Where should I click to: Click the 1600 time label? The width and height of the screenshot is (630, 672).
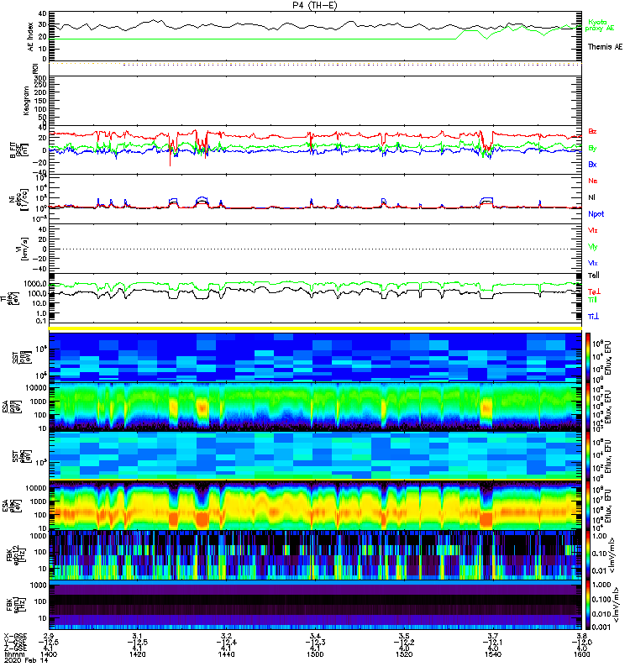(581, 654)
